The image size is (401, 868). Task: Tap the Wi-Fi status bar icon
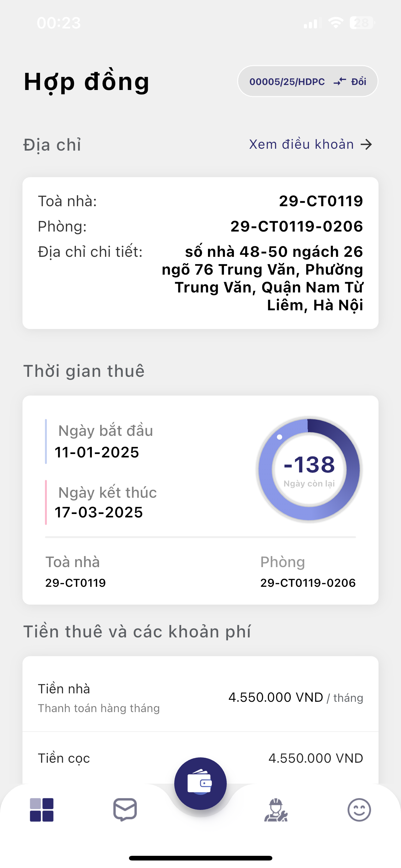coord(335,23)
